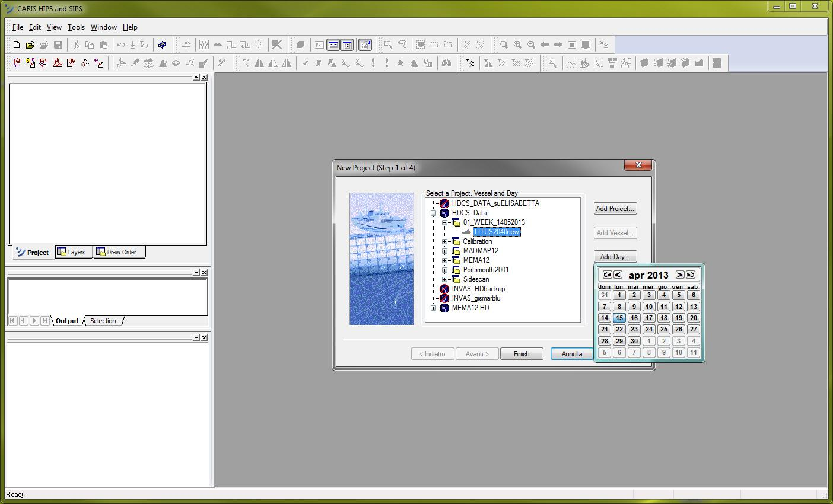Click the INVAS_HDbackup crossed-out database icon
The width and height of the screenshot is (833, 504).
pos(444,289)
